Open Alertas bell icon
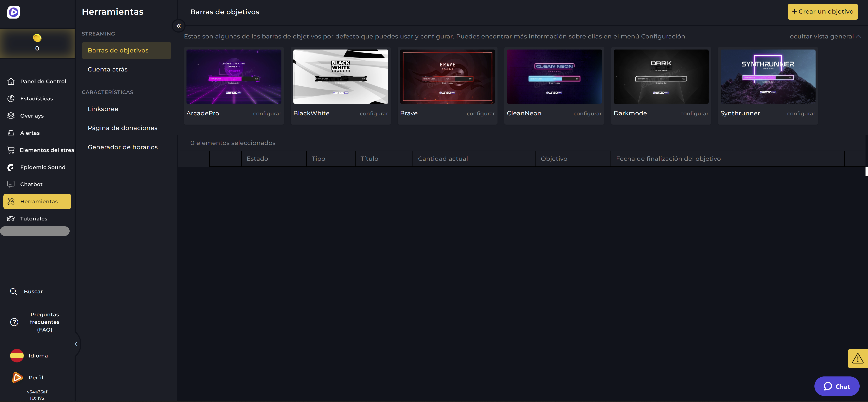This screenshot has height=402, width=868. click(11, 133)
